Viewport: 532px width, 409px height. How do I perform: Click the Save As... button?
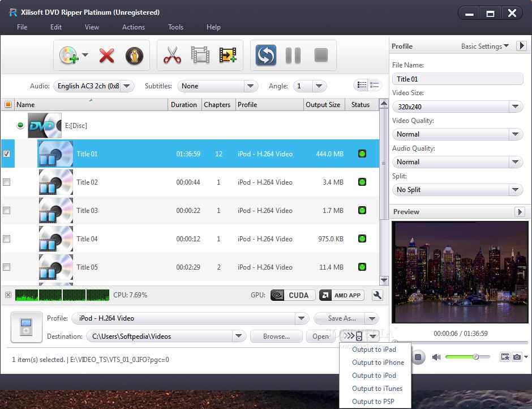[339, 318]
